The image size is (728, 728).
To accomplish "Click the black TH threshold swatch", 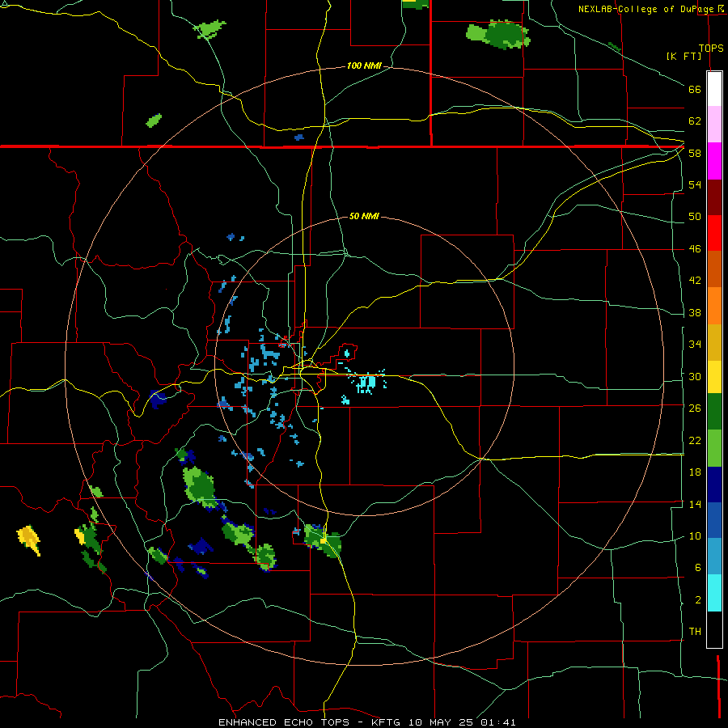I will 714,629.
